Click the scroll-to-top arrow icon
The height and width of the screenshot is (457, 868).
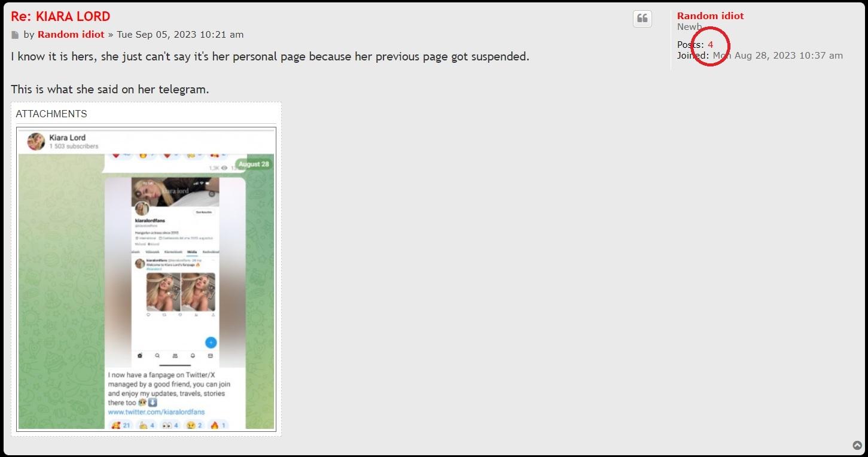click(x=857, y=446)
